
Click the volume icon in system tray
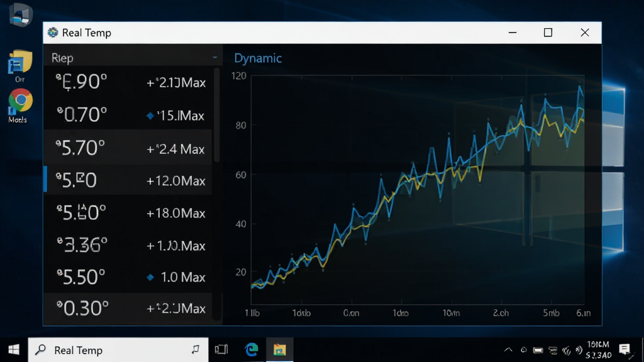point(579,350)
